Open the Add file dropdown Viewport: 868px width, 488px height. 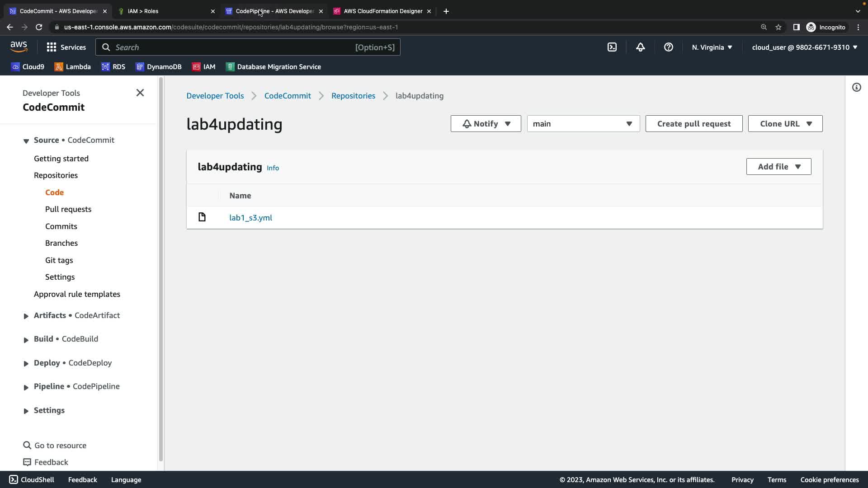click(x=778, y=167)
